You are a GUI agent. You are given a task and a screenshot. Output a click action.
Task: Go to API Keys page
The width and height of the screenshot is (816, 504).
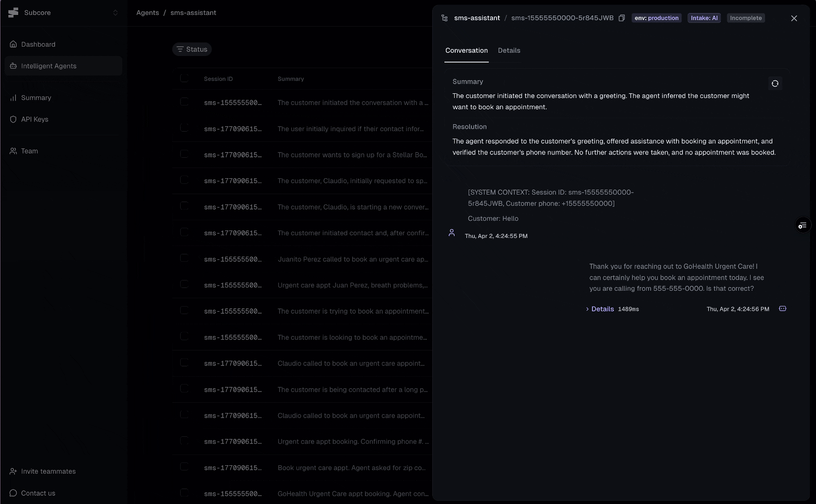click(x=35, y=119)
